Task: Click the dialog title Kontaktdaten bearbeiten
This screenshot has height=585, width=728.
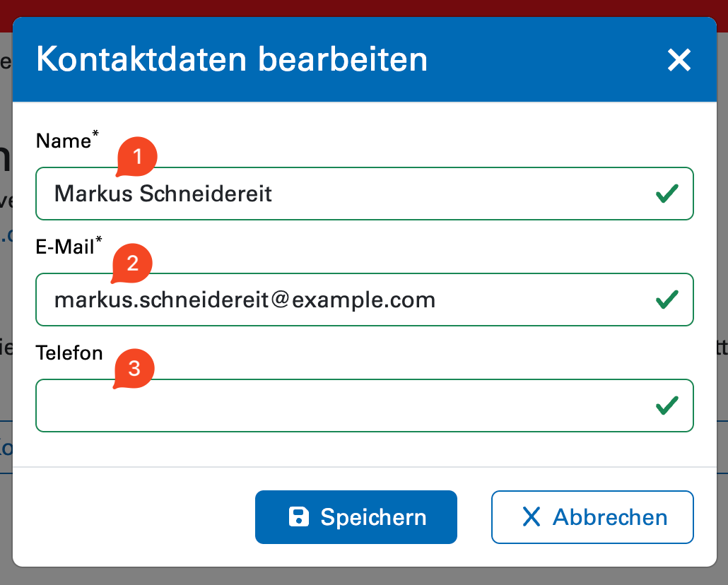Action: tap(232, 60)
